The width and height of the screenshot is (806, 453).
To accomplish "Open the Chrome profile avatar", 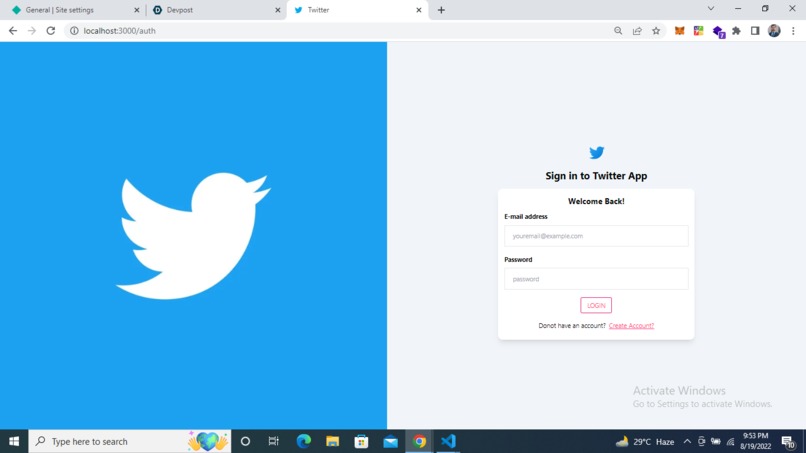I will click(x=774, y=31).
